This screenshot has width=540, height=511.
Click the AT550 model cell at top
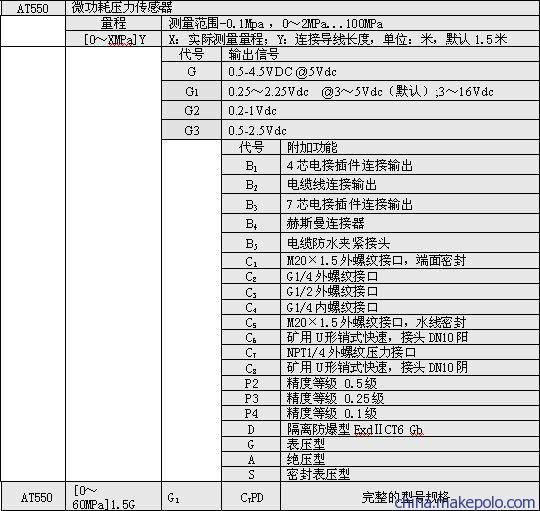coord(33,8)
